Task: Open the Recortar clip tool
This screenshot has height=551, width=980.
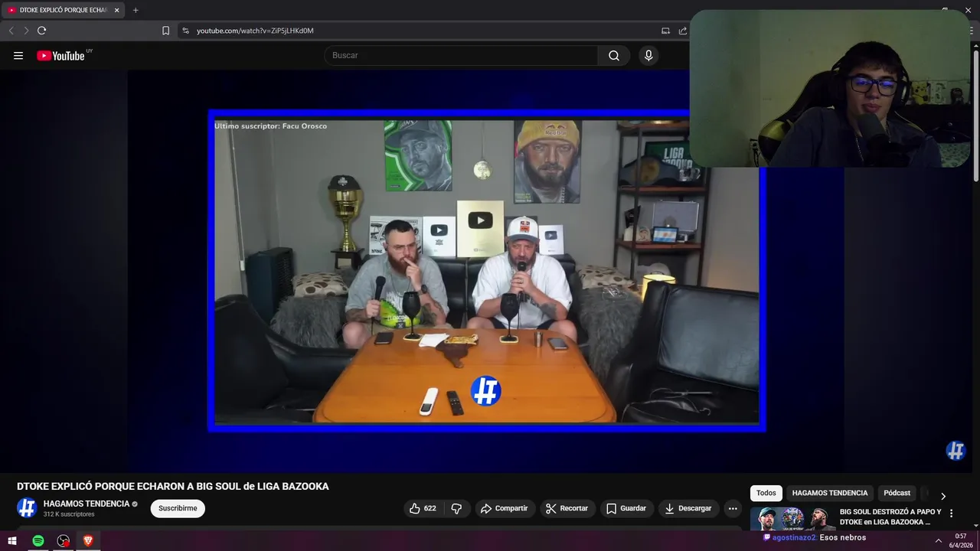Action: tap(567, 508)
